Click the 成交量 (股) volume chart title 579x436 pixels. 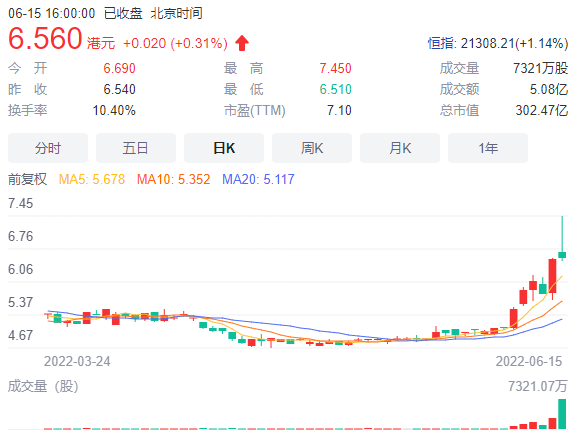tap(43, 387)
